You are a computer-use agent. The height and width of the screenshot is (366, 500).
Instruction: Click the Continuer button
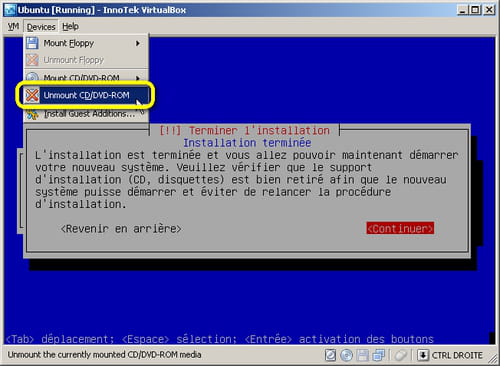pos(400,228)
